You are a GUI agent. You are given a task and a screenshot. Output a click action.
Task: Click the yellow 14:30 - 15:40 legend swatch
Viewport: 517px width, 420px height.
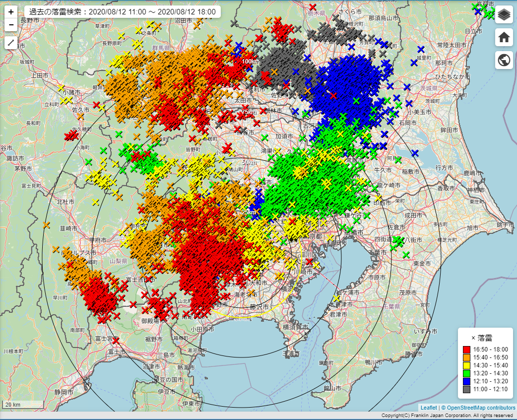[466, 365]
